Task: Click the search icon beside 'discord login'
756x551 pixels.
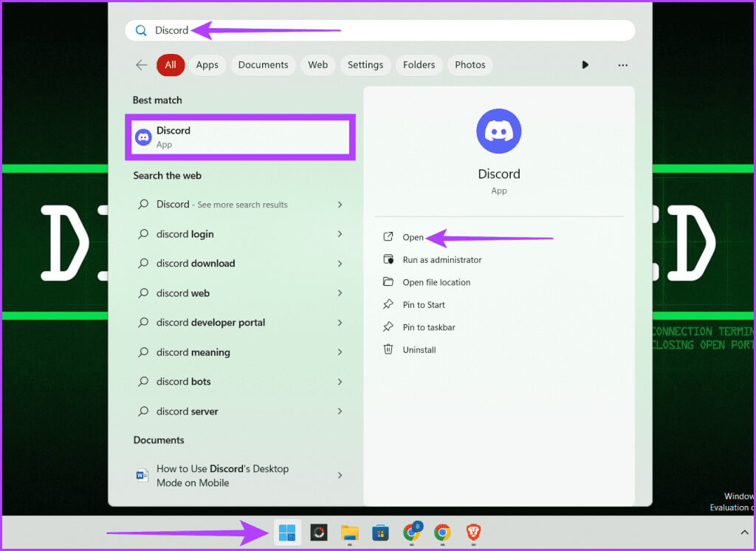Action: click(x=143, y=234)
